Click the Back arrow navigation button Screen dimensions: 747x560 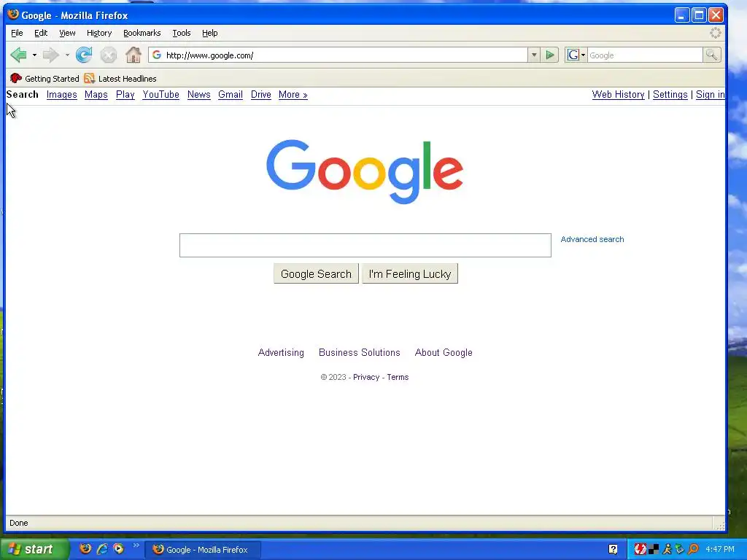[18, 55]
